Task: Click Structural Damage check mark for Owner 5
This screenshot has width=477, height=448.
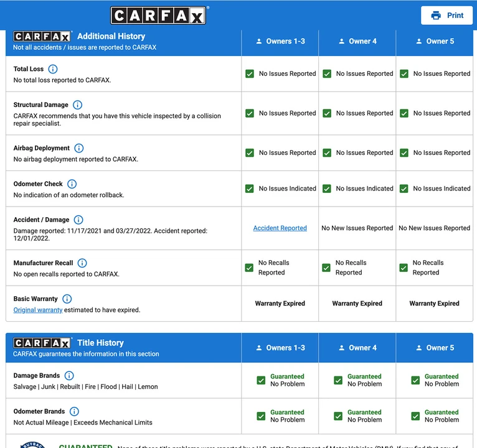Action: (x=404, y=113)
